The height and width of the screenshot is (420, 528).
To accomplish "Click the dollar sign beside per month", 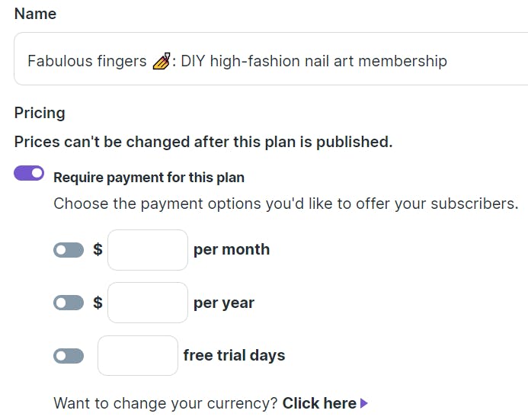I will click(x=98, y=249).
